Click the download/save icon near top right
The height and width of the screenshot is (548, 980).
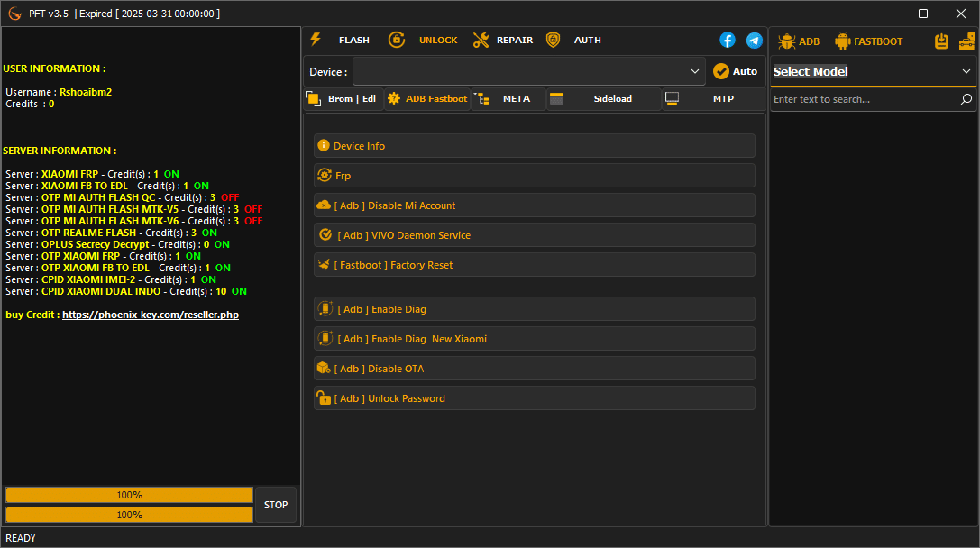point(941,40)
